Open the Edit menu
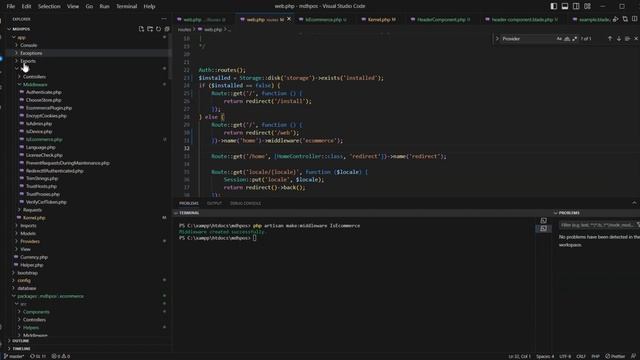The image size is (640, 360). coord(26,6)
